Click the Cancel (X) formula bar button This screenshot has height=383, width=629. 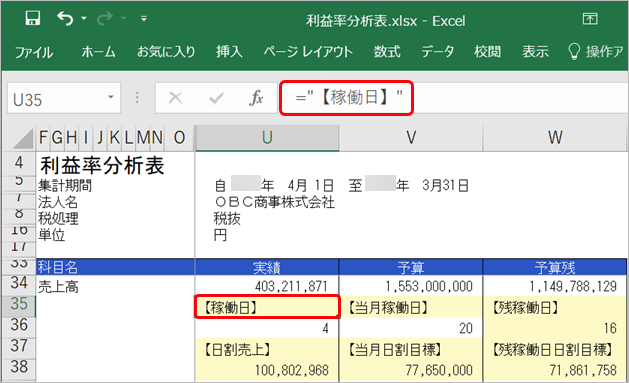coord(175,98)
